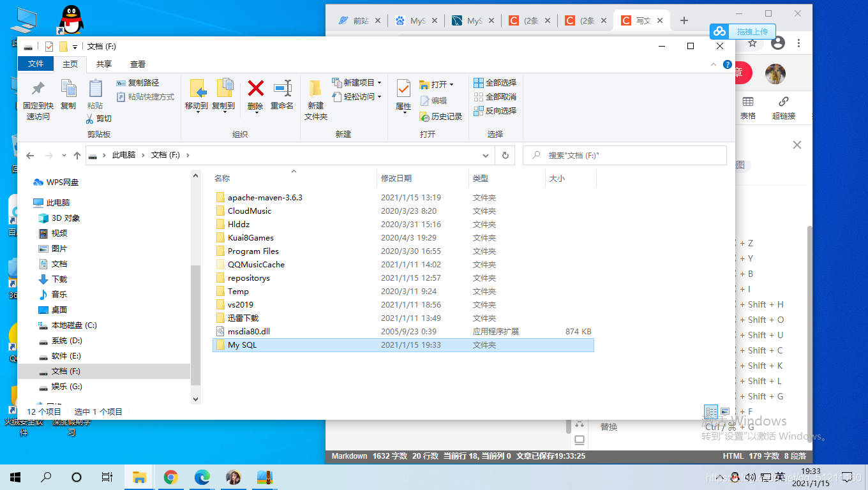The width and height of the screenshot is (868, 490).
Task: Select Paste shortcut (粘贴快捷方式)
Action: 146,97
